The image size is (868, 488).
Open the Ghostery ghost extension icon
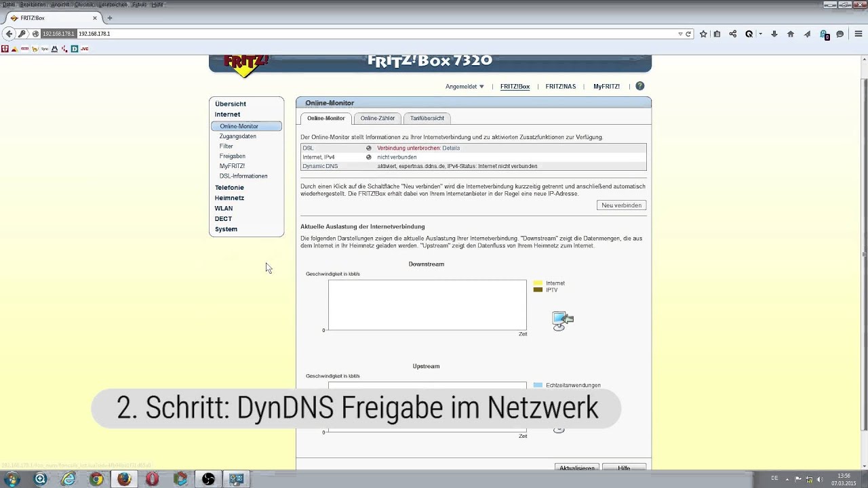(824, 34)
